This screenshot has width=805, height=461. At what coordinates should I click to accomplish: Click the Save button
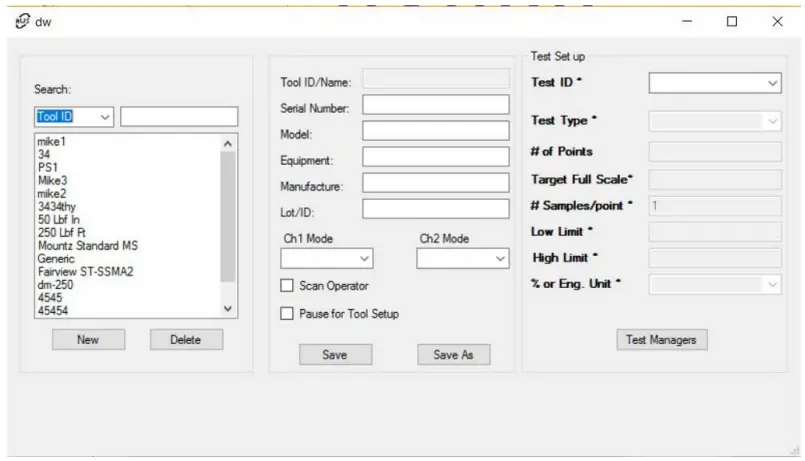click(x=335, y=355)
